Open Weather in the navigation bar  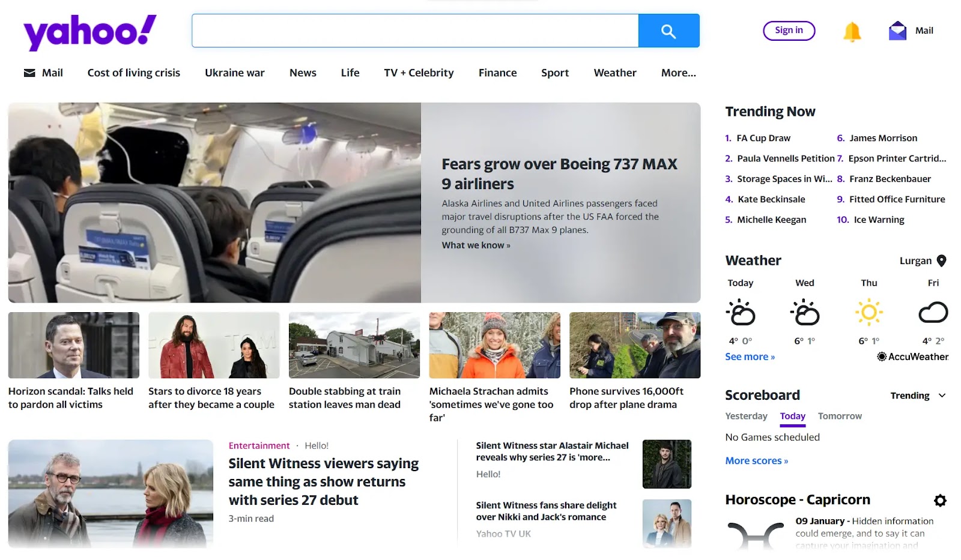(x=615, y=73)
